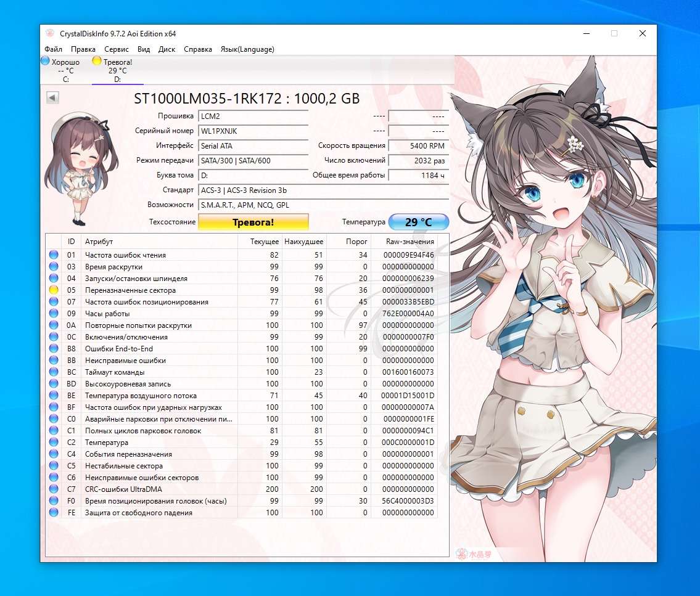
Task: Open the Файл menu
Action: [53, 49]
